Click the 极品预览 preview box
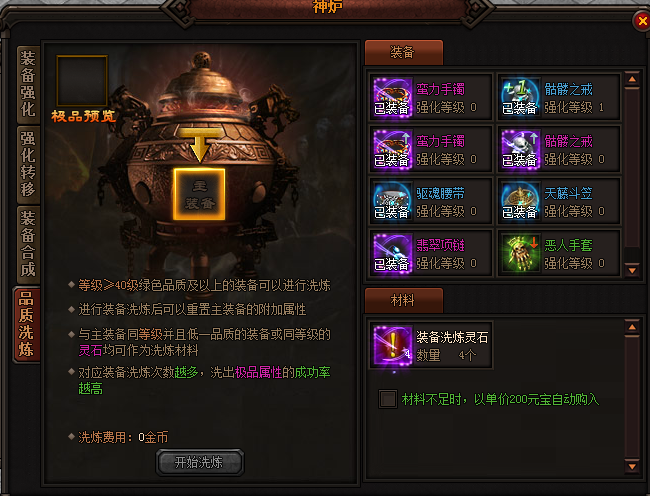The height and width of the screenshot is (496, 650). point(82,81)
